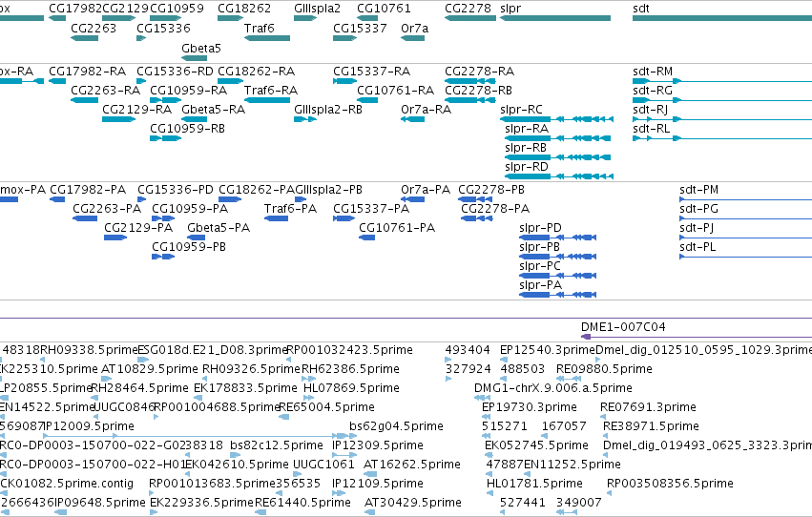This screenshot has width=812, height=517.
Task: Select protein Gbeta5-PA
Action: tap(218, 228)
